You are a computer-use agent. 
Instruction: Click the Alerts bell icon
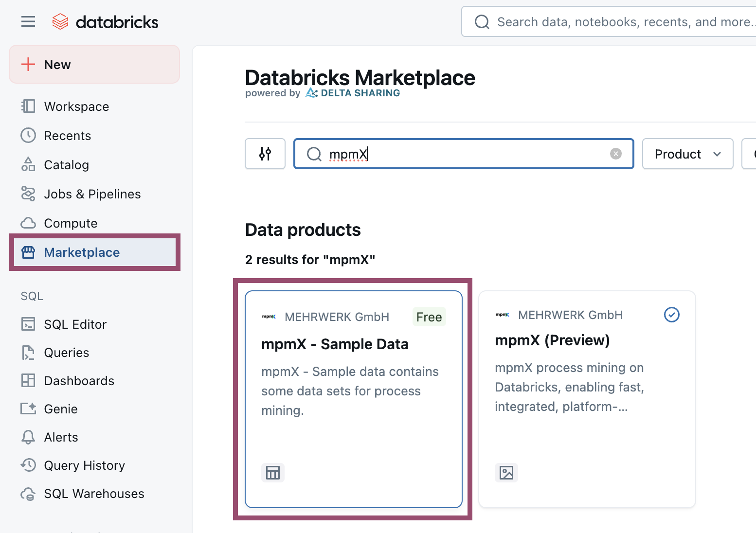point(28,437)
